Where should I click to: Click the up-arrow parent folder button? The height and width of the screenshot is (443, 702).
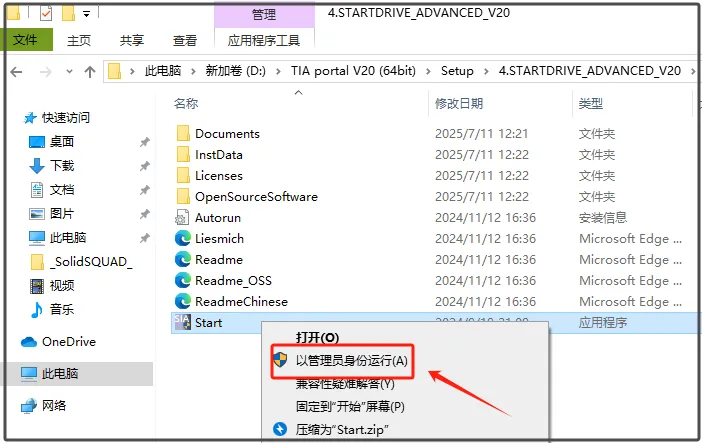click(x=90, y=72)
